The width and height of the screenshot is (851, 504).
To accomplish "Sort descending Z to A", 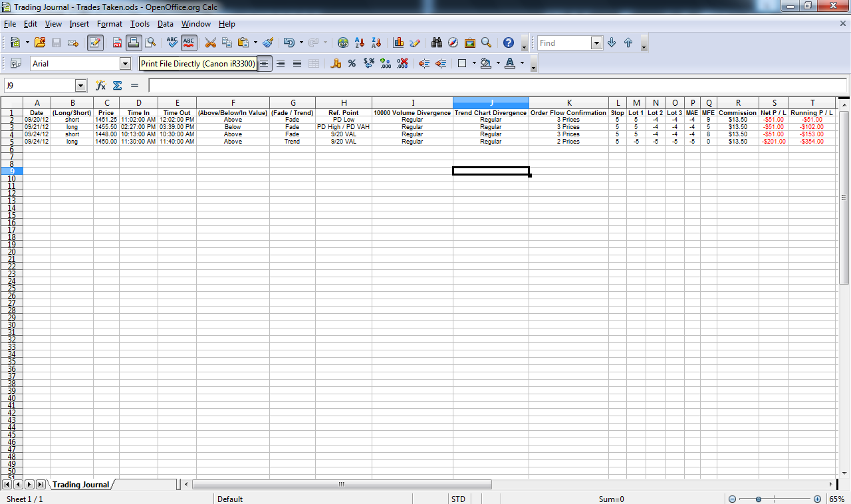I will tap(376, 43).
